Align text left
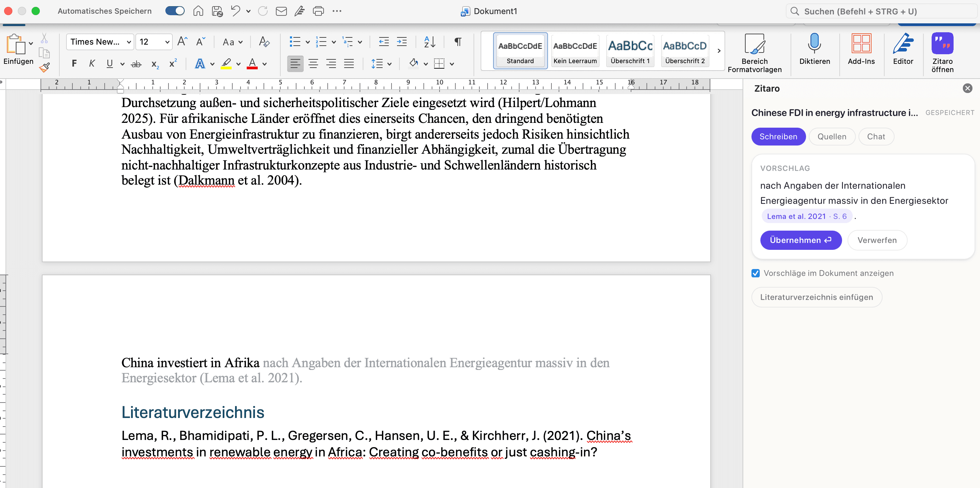980x488 pixels. tap(295, 64)
